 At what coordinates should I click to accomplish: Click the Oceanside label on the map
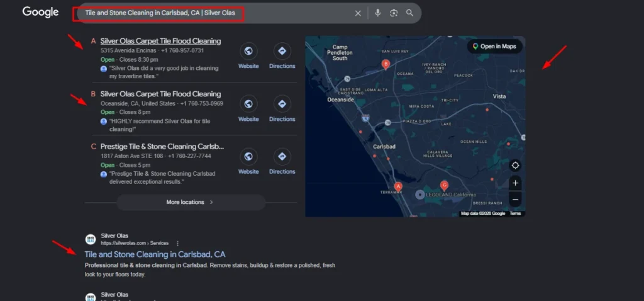[340, 99]
